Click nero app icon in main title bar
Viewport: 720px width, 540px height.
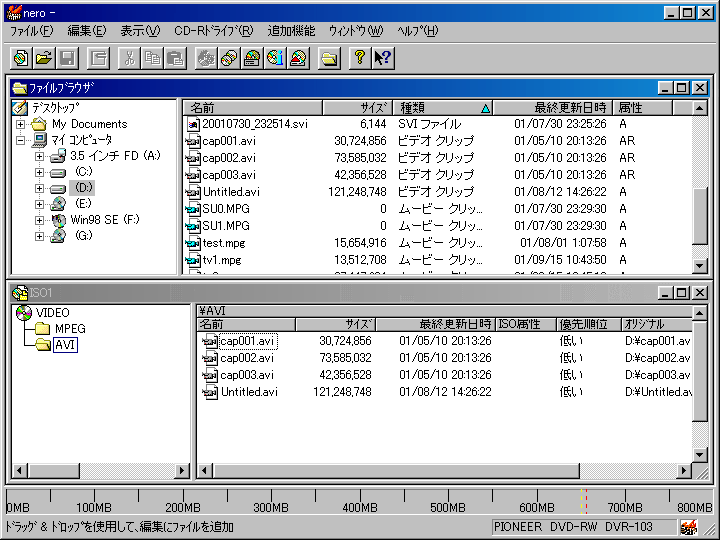(x=14, y=12)
